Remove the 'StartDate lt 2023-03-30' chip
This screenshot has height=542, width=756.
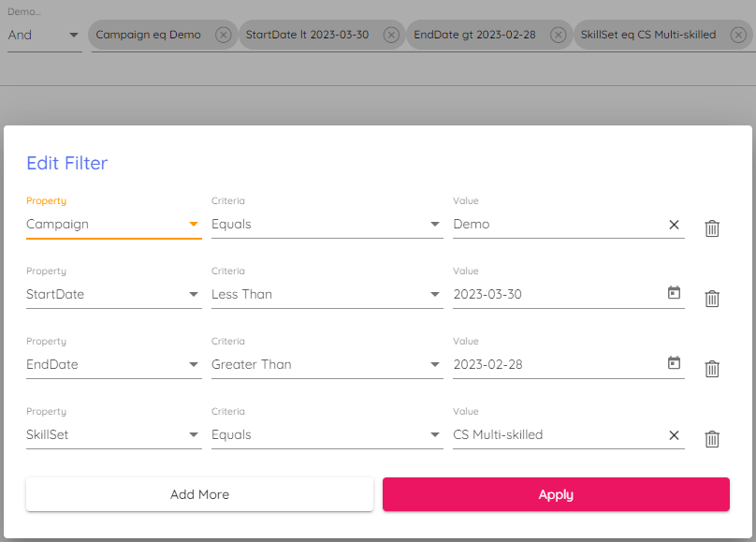point(390,35)
